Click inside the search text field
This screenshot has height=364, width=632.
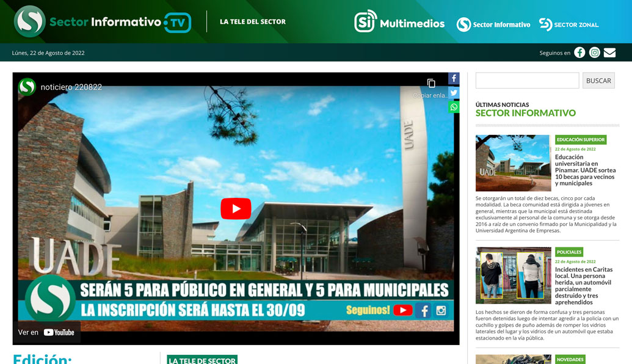tap(526, 80)
